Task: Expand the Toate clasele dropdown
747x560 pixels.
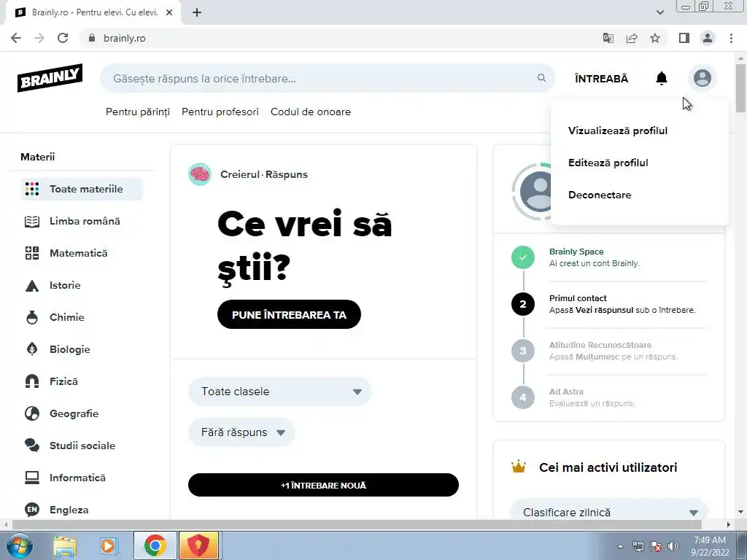Action: [279, 392]
